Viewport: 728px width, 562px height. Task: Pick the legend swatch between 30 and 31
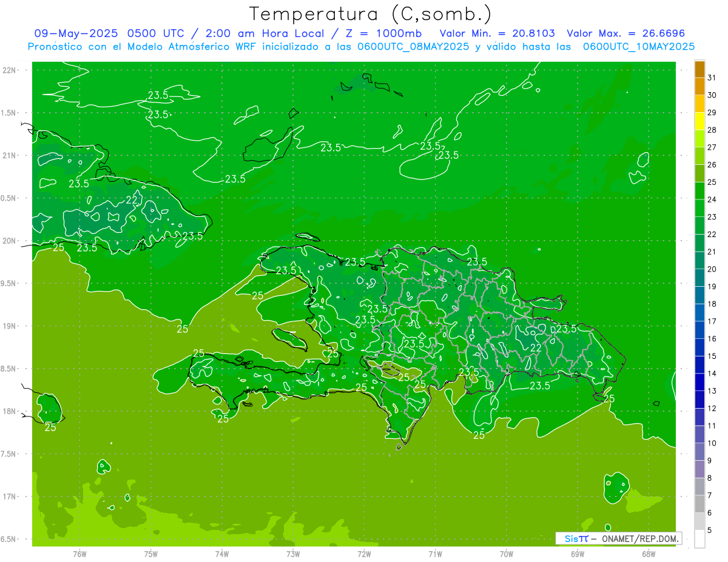pos(699,87)
